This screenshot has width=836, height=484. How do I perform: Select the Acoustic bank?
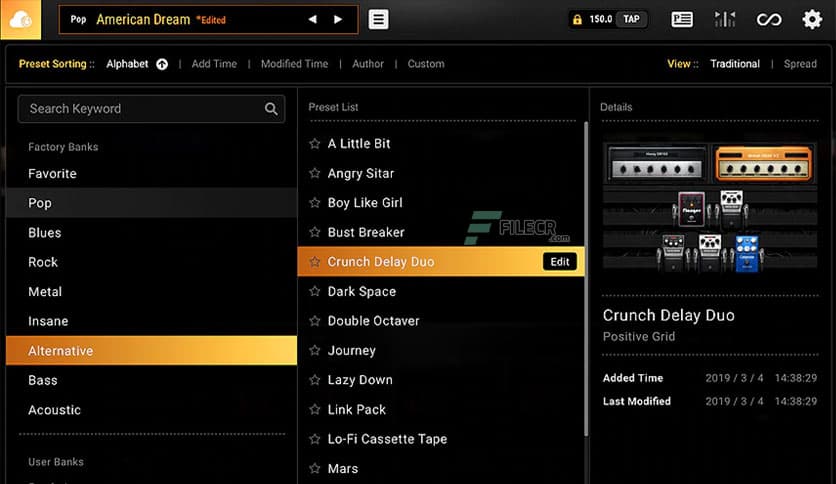[151, 409]
